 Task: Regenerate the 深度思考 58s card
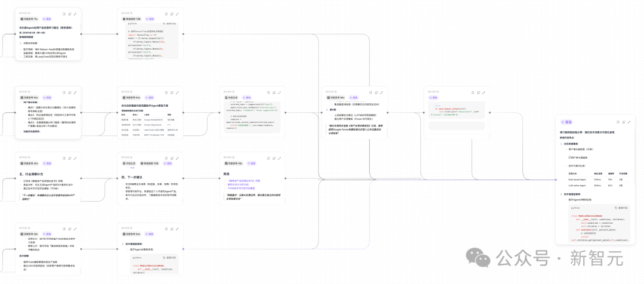(64, 229)
